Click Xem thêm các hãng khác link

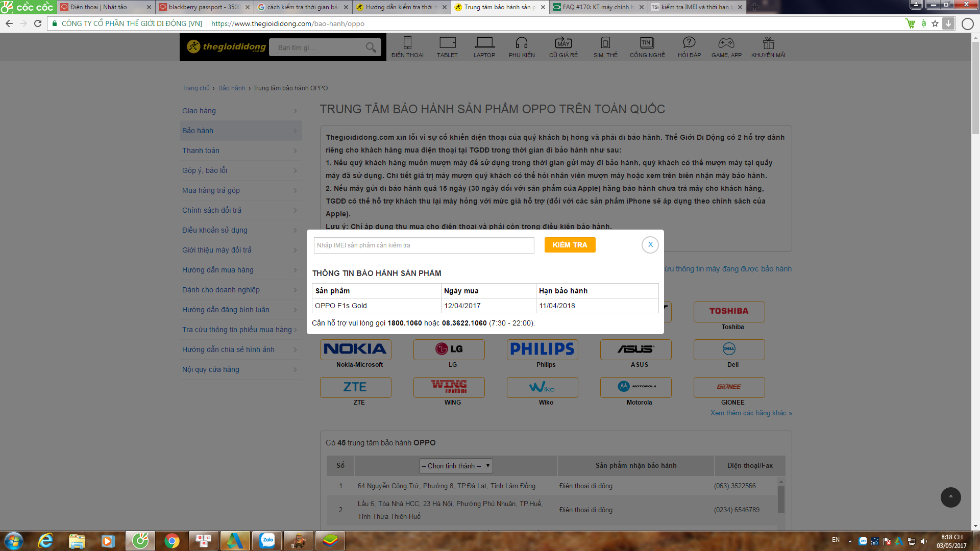point(751,413)
